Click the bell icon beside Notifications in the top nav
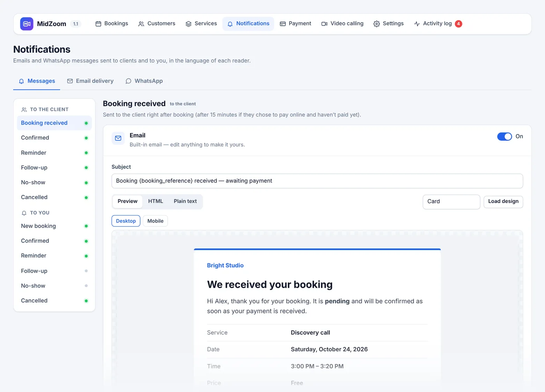The image size is (545, 392). coord(230,24)
